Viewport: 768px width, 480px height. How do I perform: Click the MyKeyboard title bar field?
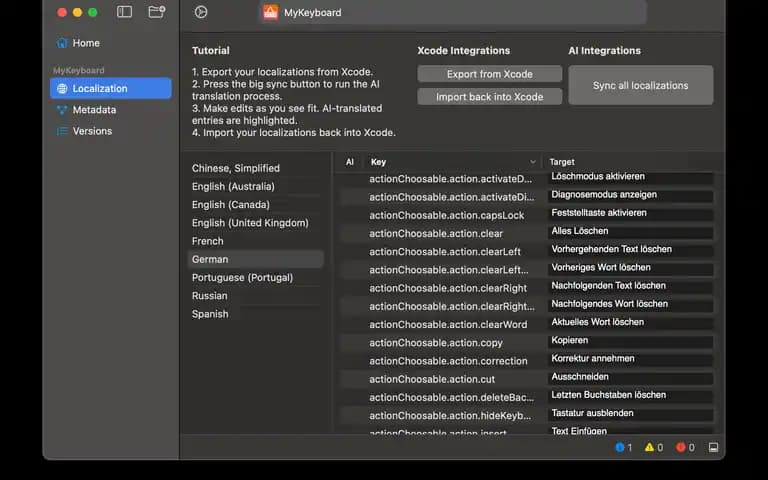tap(453, 12)
